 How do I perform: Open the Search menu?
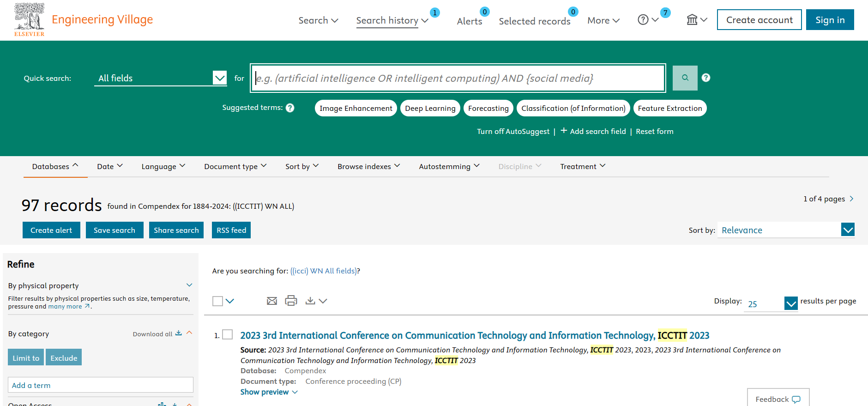[318, 20]
